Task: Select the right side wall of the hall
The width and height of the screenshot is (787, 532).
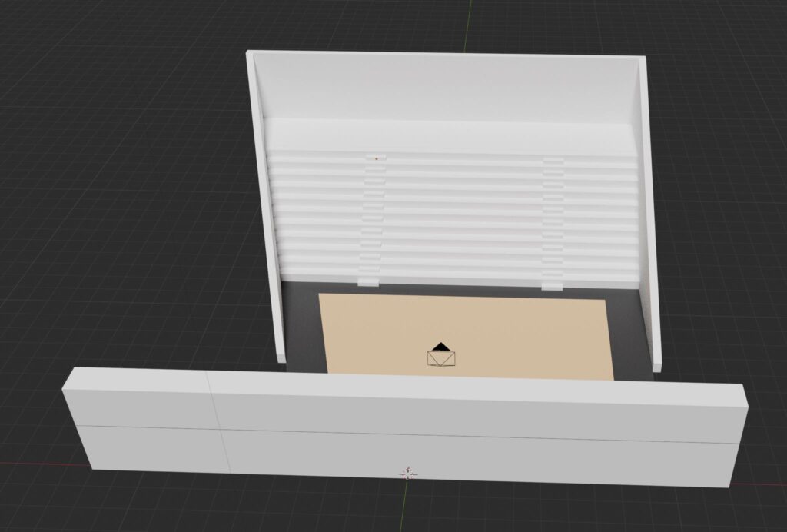Action: [649, 215]
